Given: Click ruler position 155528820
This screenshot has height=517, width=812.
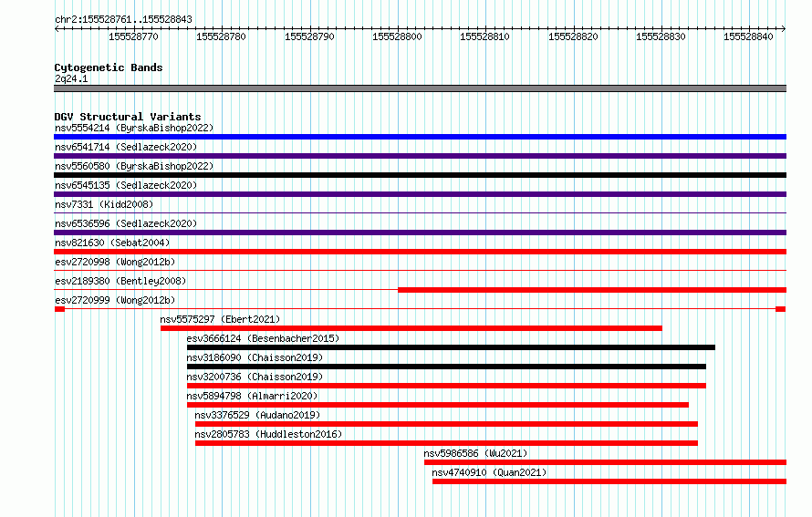Looking at the screenshot, I should point(573,36).
